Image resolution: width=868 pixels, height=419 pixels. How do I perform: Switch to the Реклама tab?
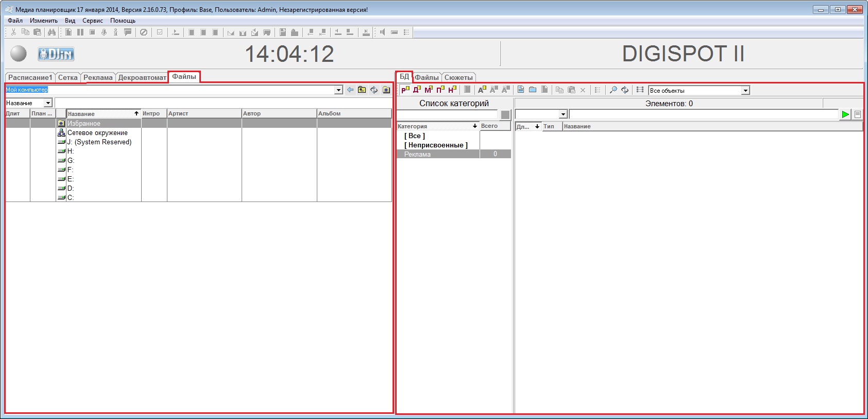(98, 77)
